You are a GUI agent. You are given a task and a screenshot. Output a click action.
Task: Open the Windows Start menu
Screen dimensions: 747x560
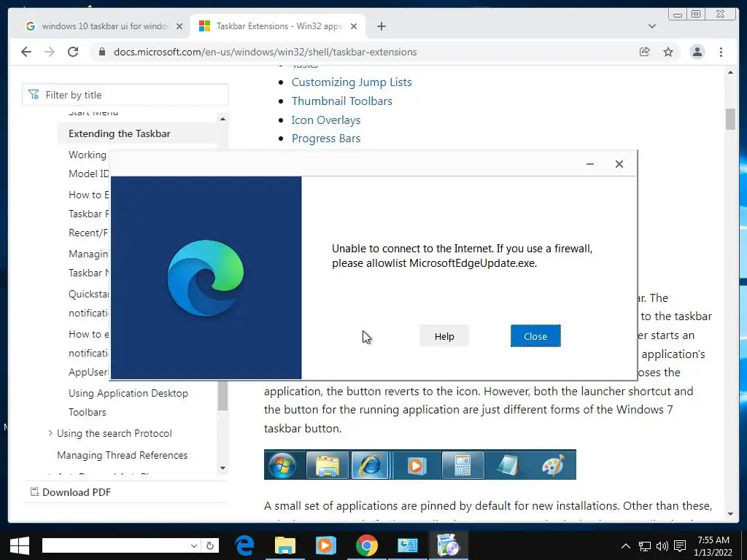click(x=19, y=545)
